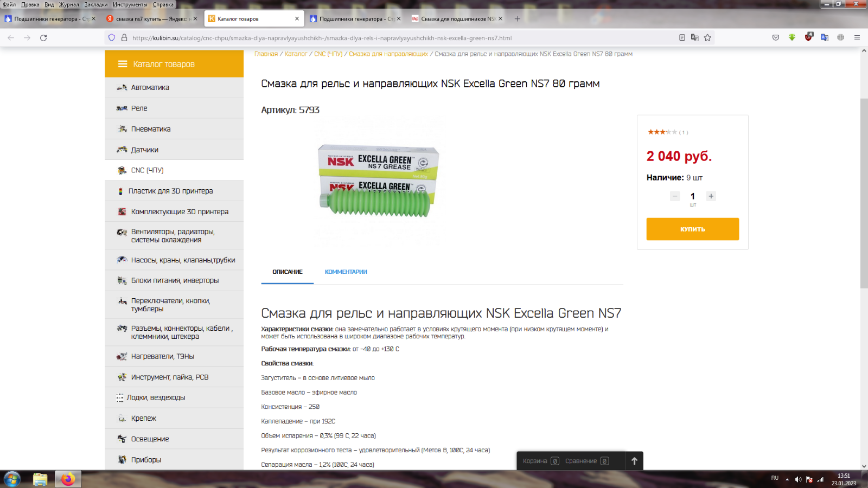Close the Каталог товаров browser tab
868x488 pixels.
pyautogui.click(x=297, y=19)
